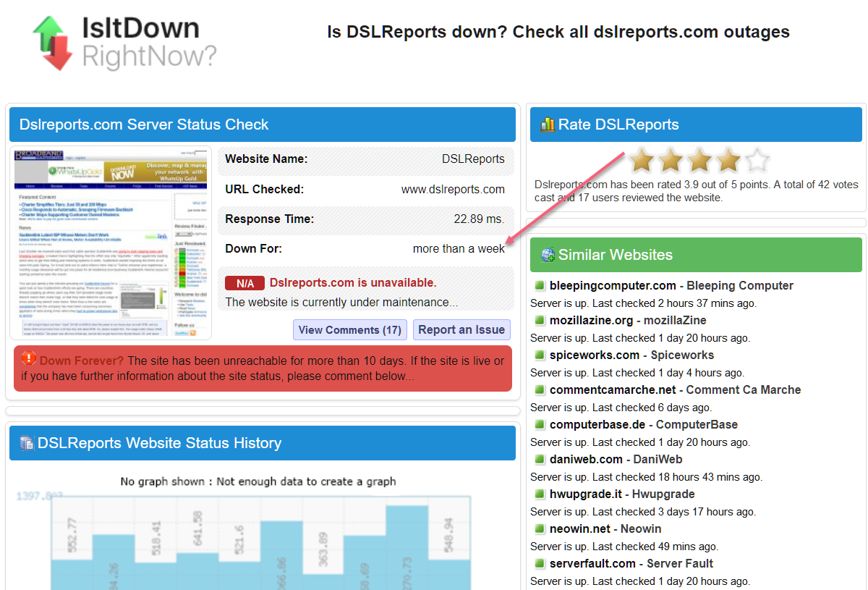Visit the spiceworks.com status link
The image size is (868, 590).
[x=595, y=355]
